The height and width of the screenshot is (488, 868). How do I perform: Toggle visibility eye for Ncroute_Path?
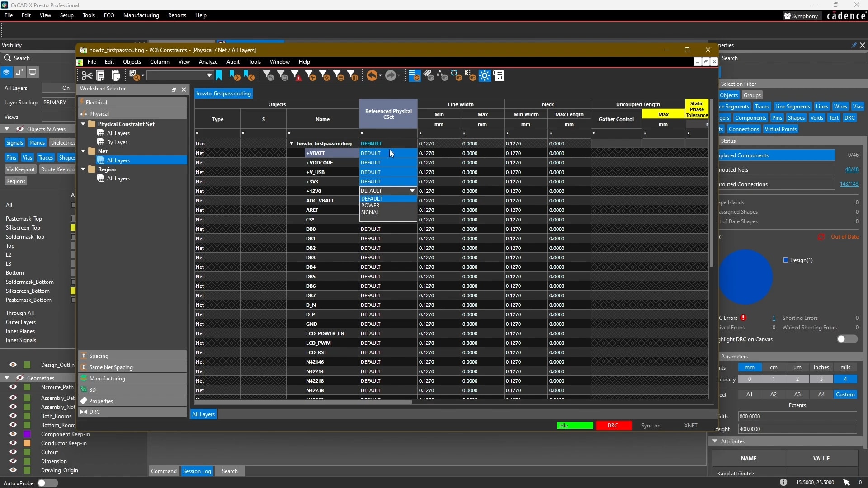(13, 387)
